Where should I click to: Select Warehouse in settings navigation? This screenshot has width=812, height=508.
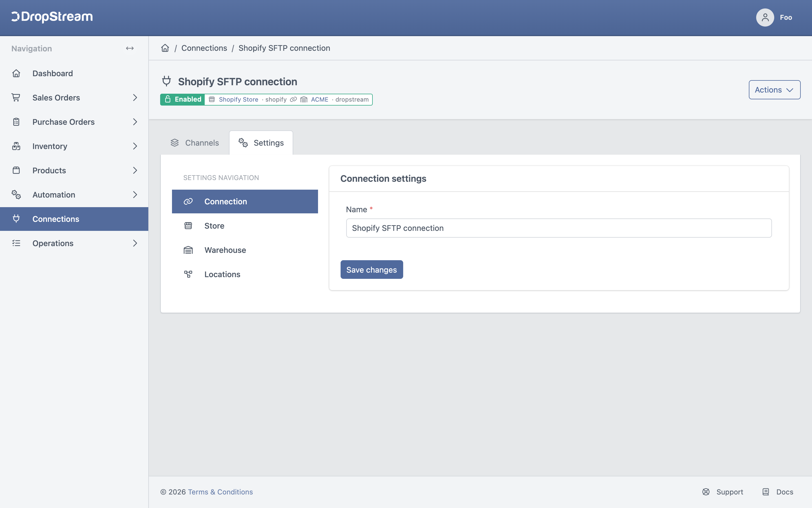tap(245, 250)
